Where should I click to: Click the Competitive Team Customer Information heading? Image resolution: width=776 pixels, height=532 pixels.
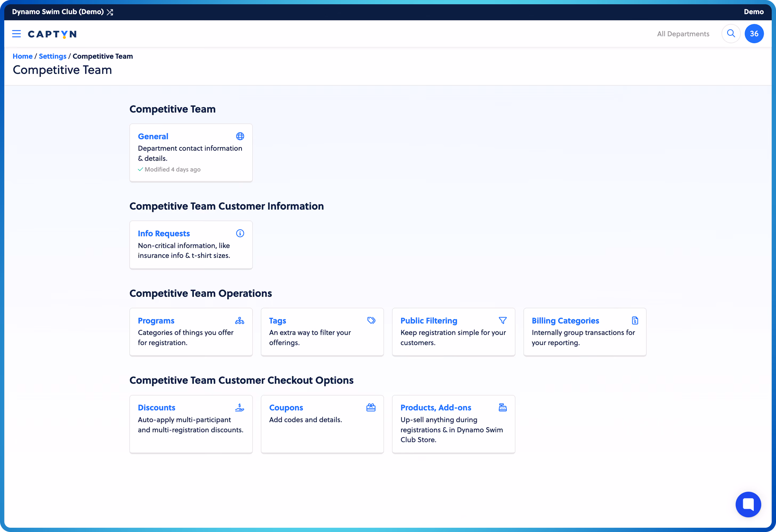[227, 206]
